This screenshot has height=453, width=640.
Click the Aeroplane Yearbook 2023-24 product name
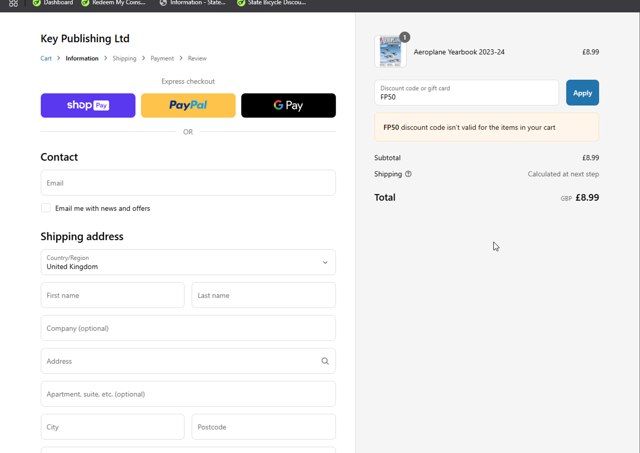click(459, 52)
